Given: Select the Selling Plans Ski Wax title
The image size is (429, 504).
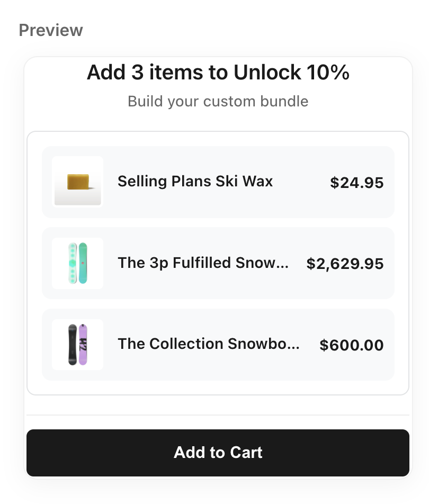Looking at the screenshot, I should pos(195,182).
